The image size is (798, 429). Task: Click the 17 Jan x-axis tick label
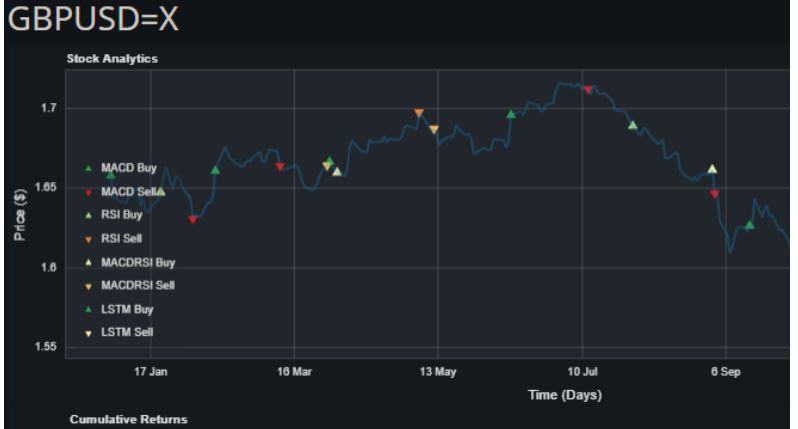[150, 372]
